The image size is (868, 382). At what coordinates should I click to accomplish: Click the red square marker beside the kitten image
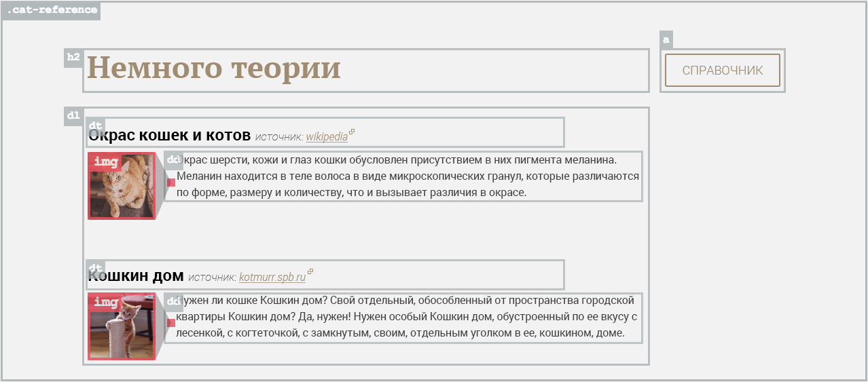point(171,323)
